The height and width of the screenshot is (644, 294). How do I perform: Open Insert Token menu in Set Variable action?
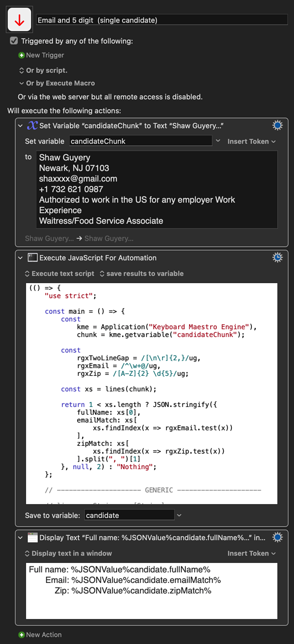[252, 141]
